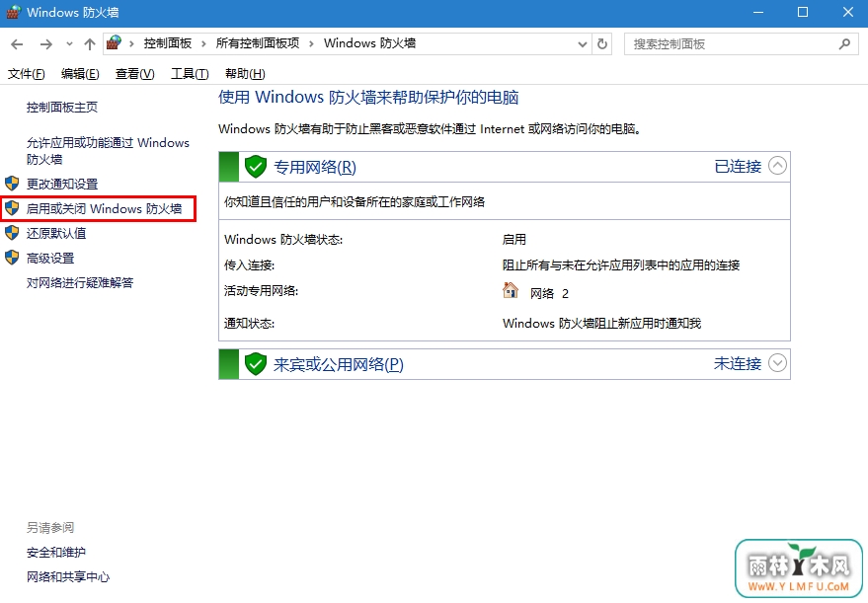The height and width of the screenshot is (603, 868).
Task: Open the 帮助(H) menu
Action: coord(245,74)
